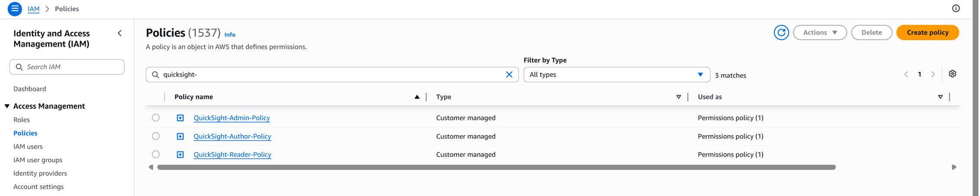The width and height of the screenshot is (980, 196).
Task: Expand QuickSight-Author-Policy row details
Action: tap(180, 136)
